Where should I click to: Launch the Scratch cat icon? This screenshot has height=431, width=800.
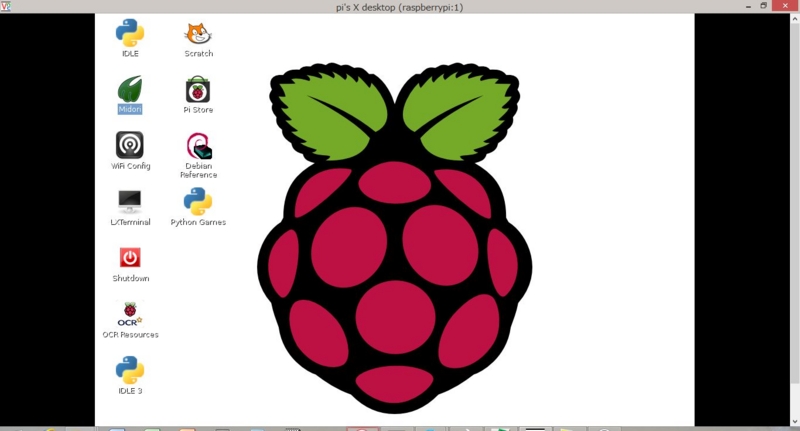point(198,34)
